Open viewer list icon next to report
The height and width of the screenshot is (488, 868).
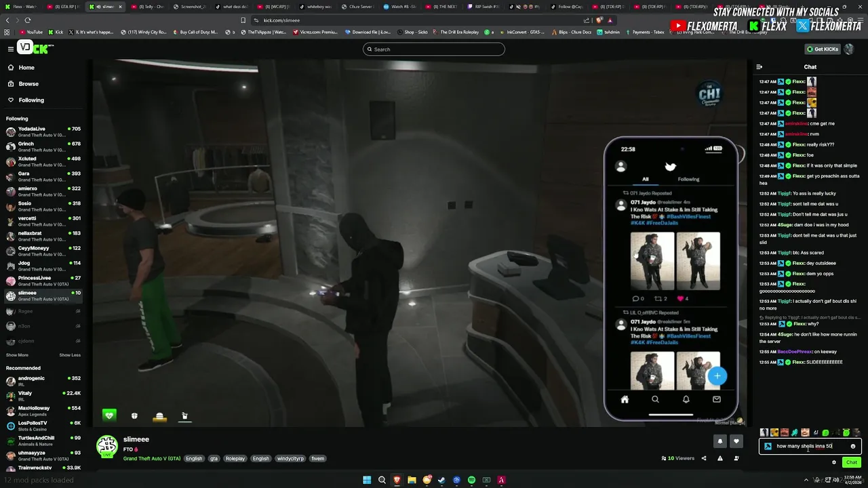pyautogui.click(x=736, y=458)
